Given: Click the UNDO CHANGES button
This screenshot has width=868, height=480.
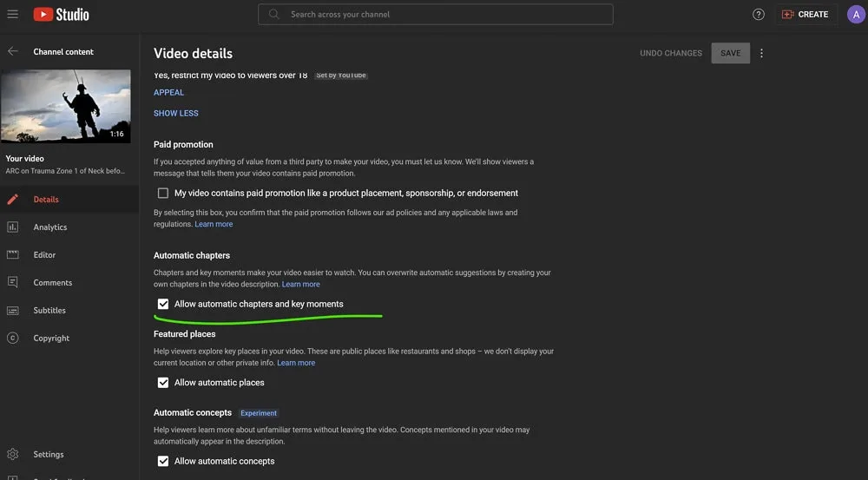Looking at the screenshot, I should pyautogui.click(x=671, y=53).
